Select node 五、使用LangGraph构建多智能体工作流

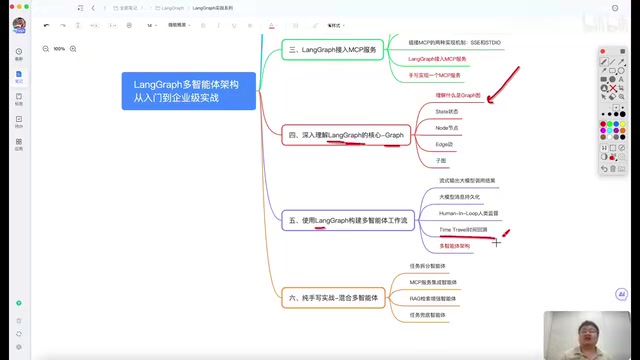(348, 220)
